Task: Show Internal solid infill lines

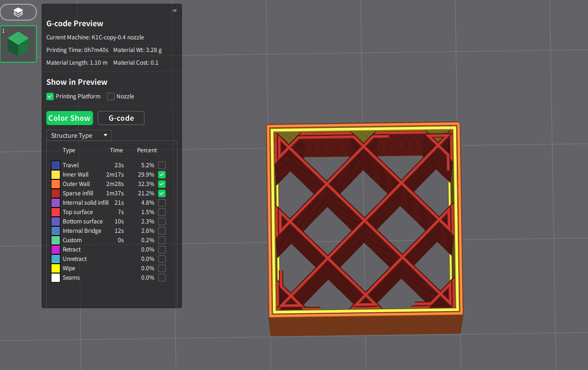Action: [x=162, y=203]
